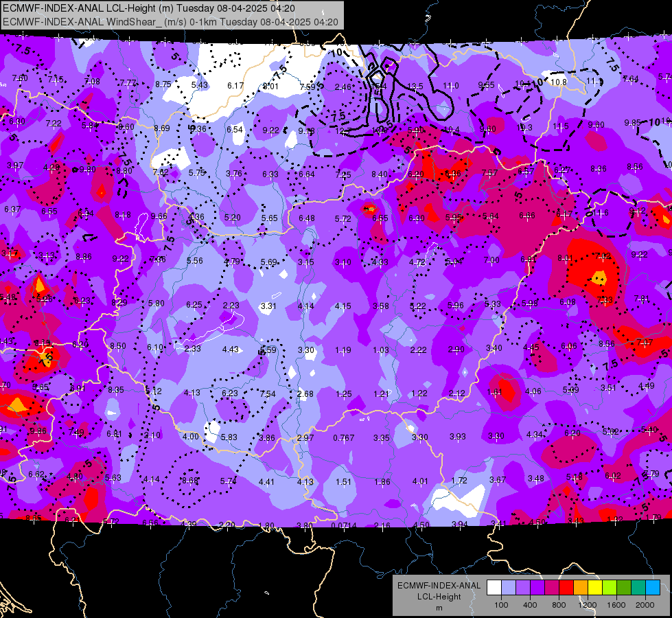Click the light lavender-blue legend swatch
This screenshot has width=672, height=618.
[x=509, y=588]
